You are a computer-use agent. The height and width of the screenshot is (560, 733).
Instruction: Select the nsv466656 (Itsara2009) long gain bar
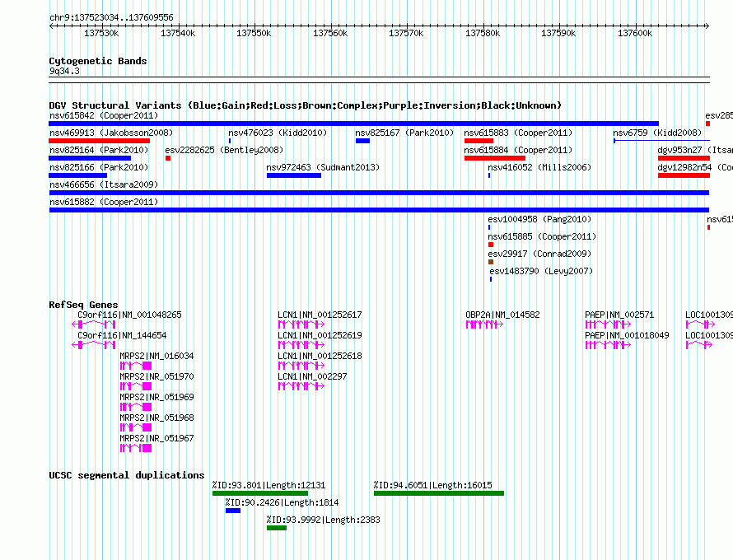[x=379, y=193]
